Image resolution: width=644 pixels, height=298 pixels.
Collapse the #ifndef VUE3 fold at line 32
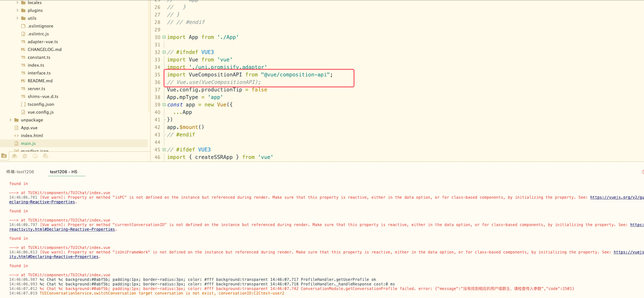point(164,52)
